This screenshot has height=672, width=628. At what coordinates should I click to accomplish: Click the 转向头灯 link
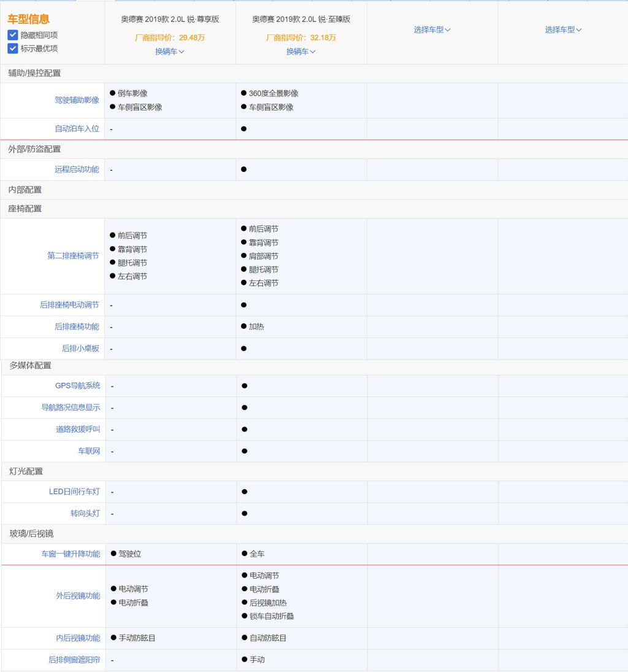coord(85,514)
